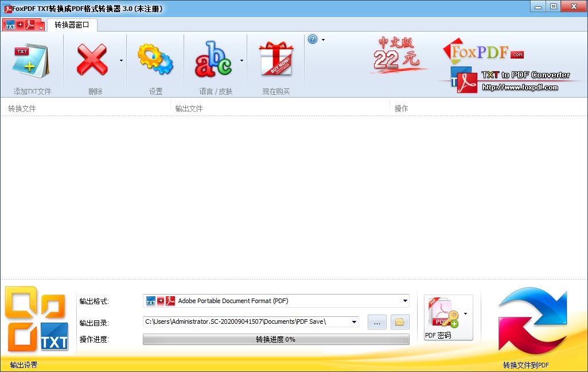Image resolution: width=588 pixels, height=372 pixels.
Task: Click the abc Language/Skin (语言/皮肤) icon
Action: point(213,59)
